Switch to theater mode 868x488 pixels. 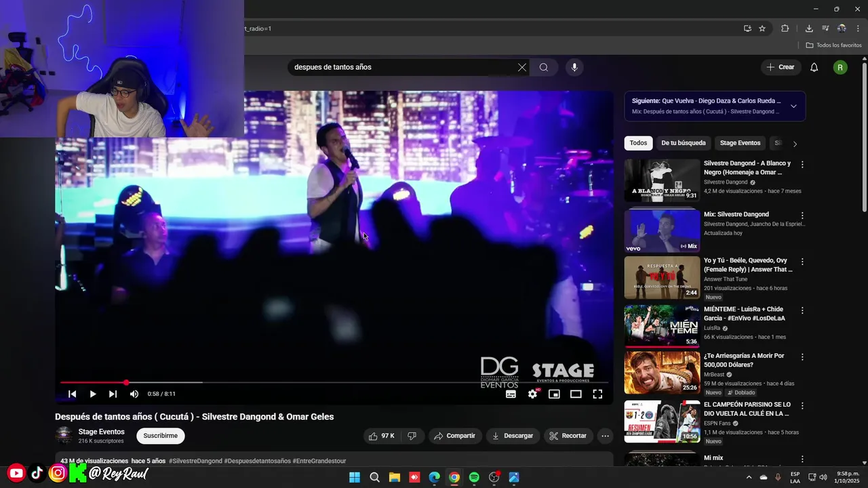coord(576,394)
